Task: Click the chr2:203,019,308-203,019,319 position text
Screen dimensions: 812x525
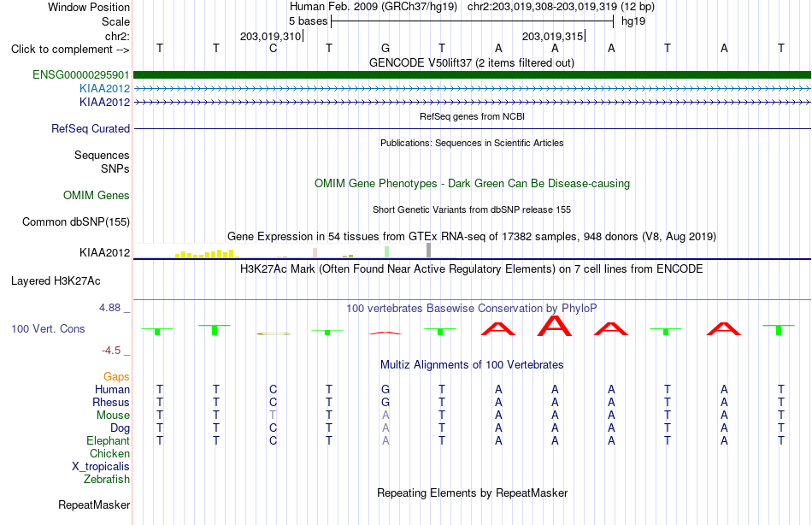Action: click(x=542, y=7)
